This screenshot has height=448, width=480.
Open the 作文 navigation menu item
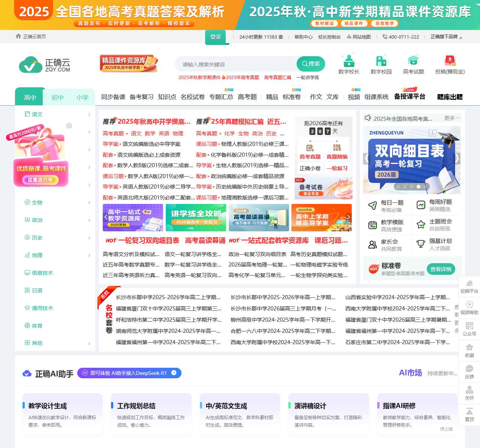pyautogui.click(x=315, y=97)
